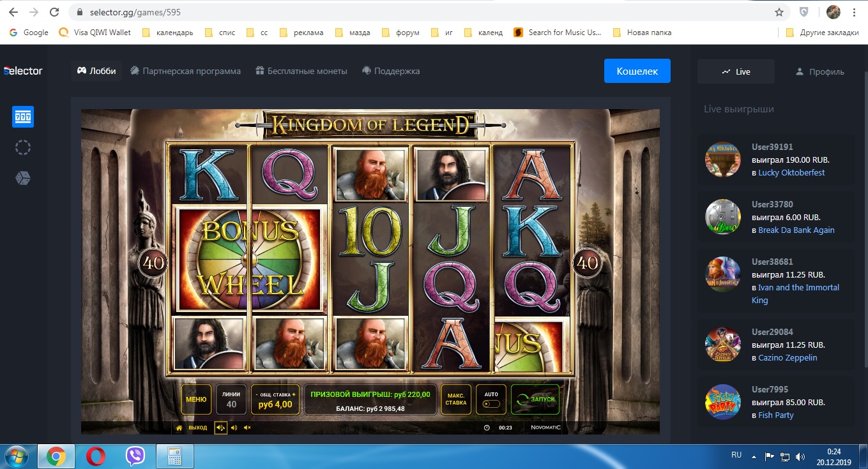
Task: Increase the total bet with the plus
Action: tap(294, 395)
